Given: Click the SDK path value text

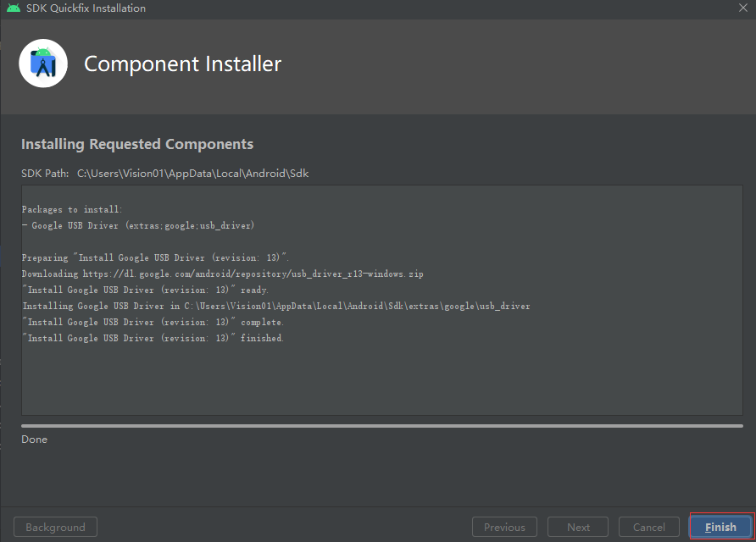Looking at the screenshot, I should coord(193,174).
